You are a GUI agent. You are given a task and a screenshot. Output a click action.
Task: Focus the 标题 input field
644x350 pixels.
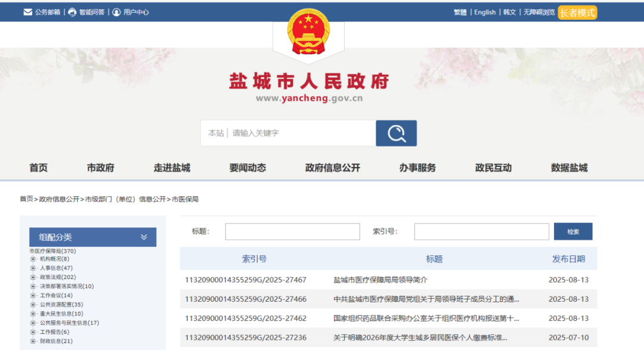[292, 231]
